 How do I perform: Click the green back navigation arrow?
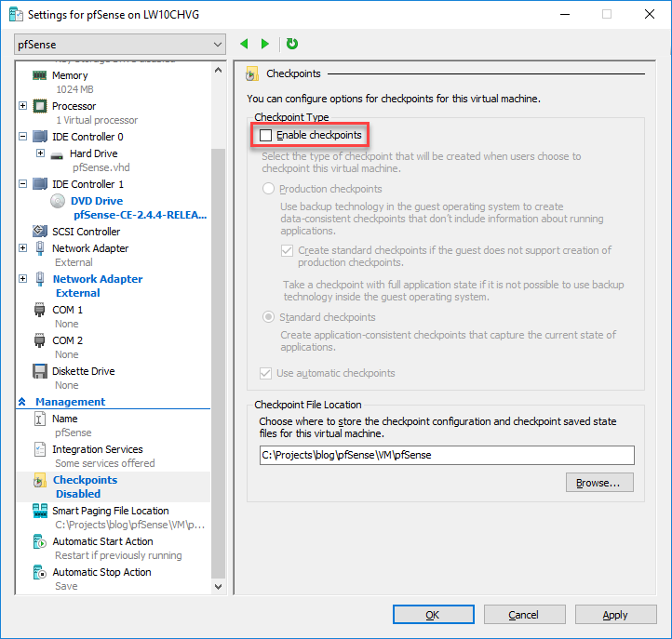click(244, 44)
